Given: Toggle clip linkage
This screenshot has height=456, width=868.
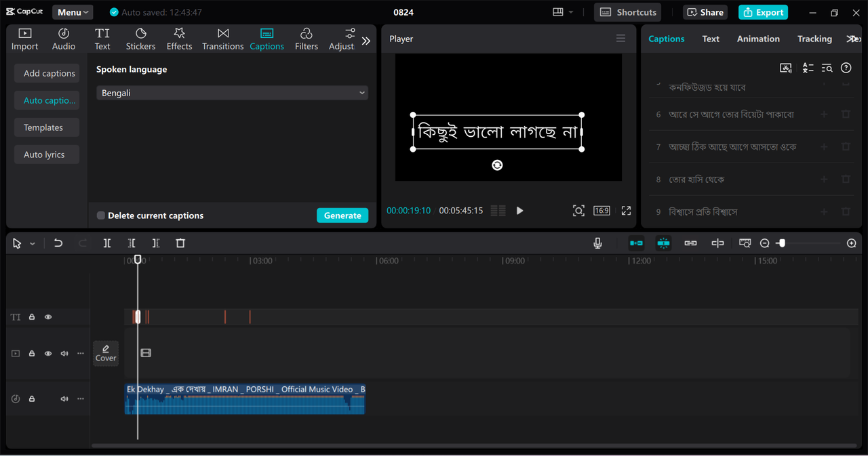Looking at the screenshot, I should tap(690, 243).
